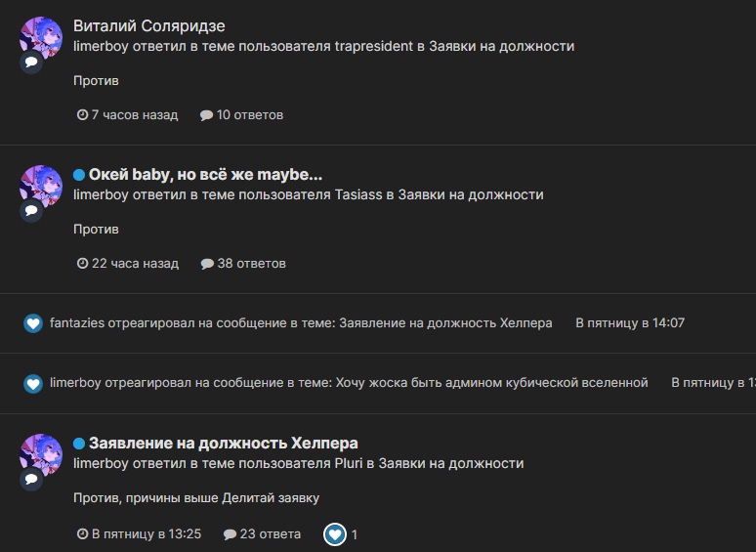Click the clock icon next to 22 часа назад
This screenshot has height=552, width=756.
82,264
